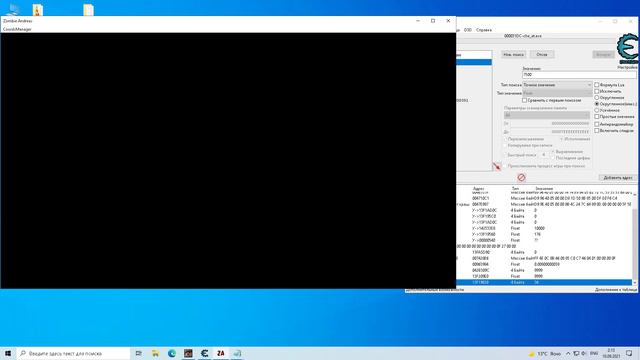Viewport: 640px width, 360px height.
Task: Click the value input field containing 7500
Action: point(579,75)
